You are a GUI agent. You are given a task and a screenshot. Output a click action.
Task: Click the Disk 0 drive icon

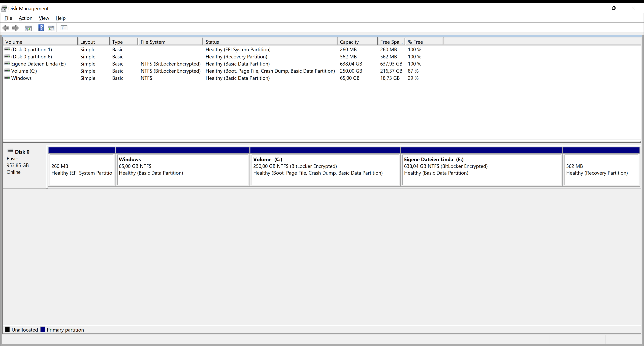click(x=10, y=151)
